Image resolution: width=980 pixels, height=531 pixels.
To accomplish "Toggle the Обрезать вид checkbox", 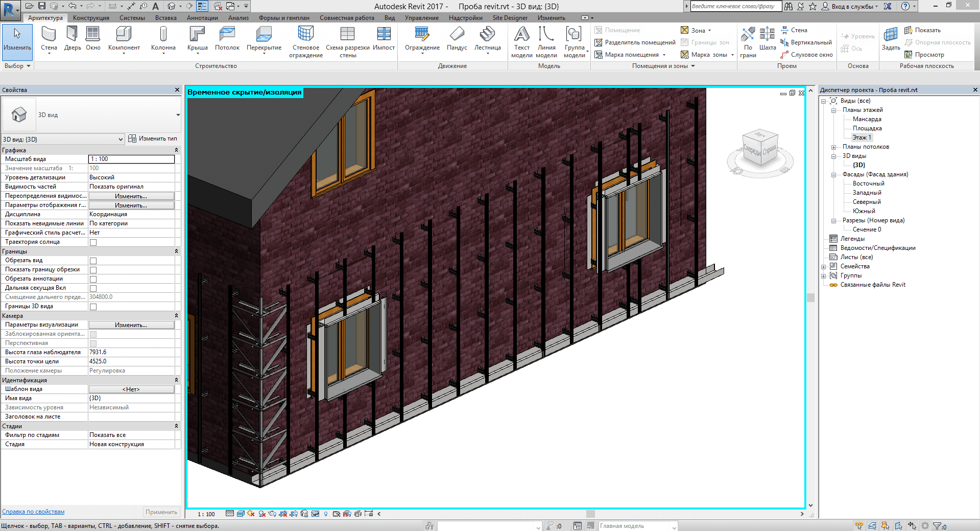I will pyautogui.click(x=93, y=261).
